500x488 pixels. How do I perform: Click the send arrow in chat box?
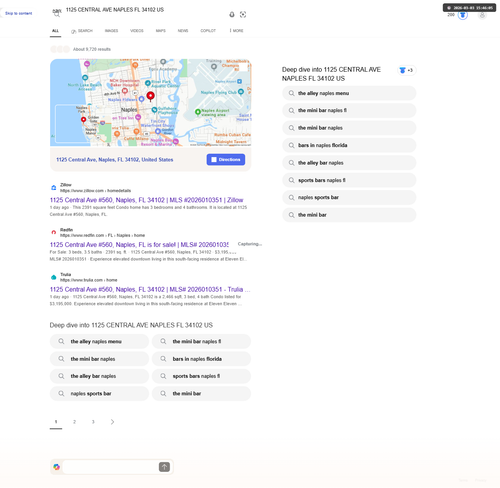point(164,467)
